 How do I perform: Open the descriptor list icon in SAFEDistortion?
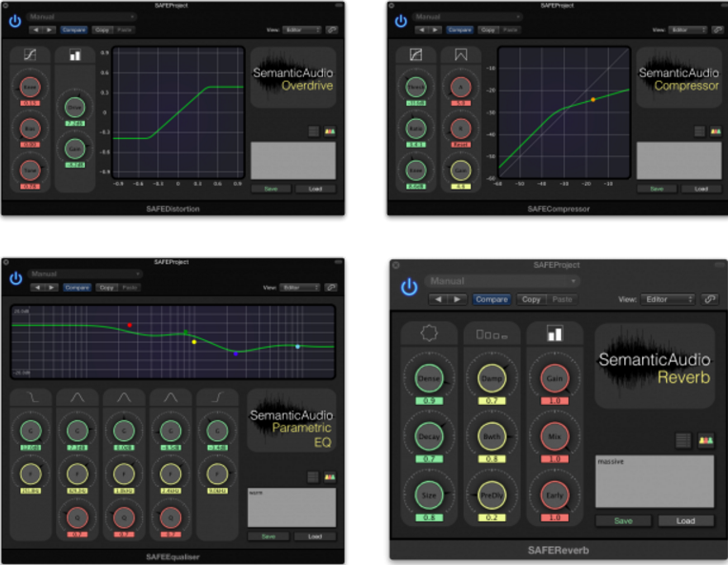click(313, 131)
